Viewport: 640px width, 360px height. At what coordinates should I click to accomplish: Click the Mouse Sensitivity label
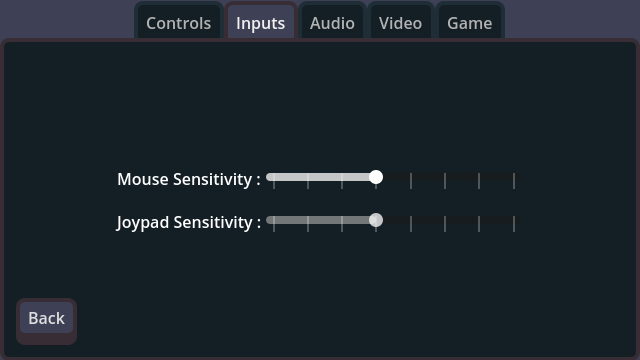189,179
